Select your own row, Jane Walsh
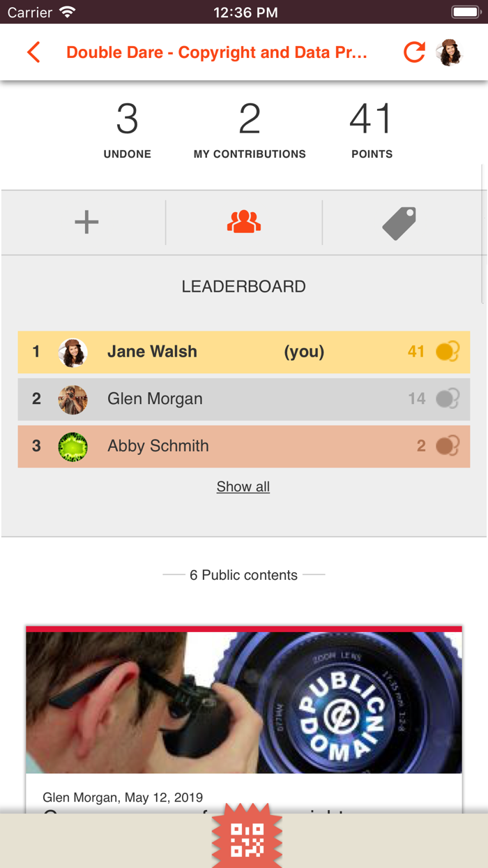This screenshot has height=868, width=488. (209, 352)
